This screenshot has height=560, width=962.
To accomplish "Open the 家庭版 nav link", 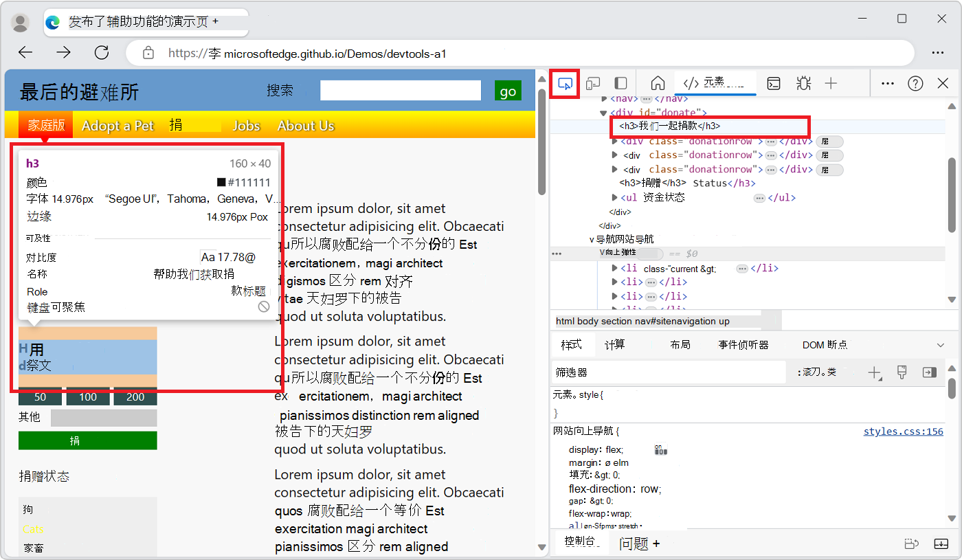I will tap(46, 125).
